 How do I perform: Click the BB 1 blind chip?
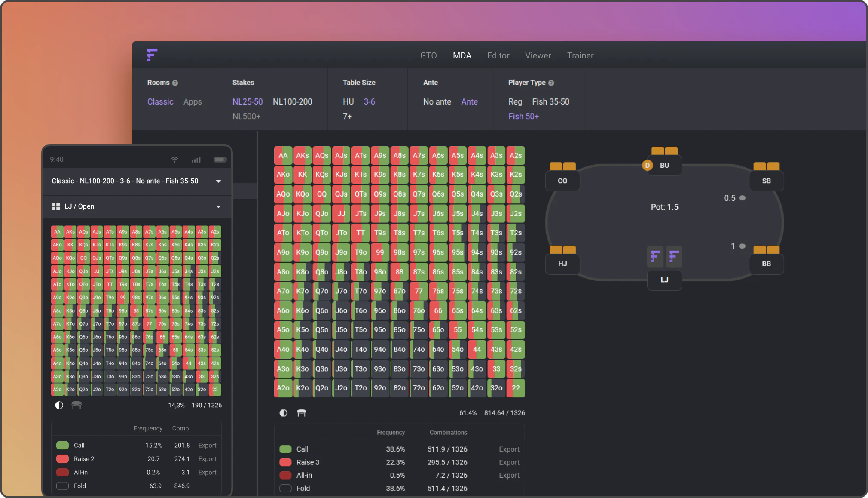pos(742,246)
